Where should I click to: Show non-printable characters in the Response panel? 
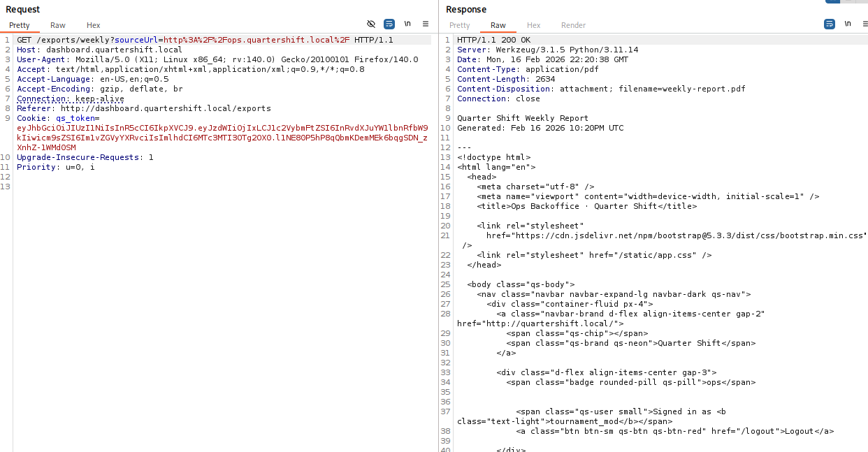[848, 24]
